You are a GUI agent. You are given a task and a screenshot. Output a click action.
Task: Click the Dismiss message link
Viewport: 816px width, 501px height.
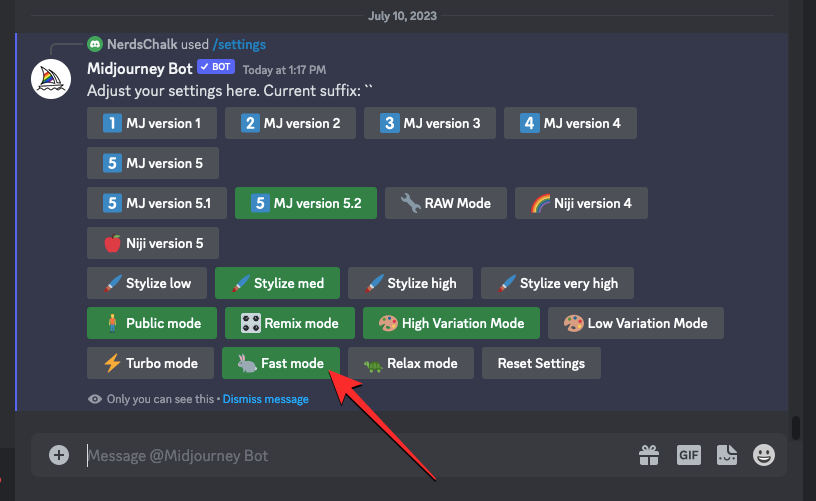tap(265, 399)
